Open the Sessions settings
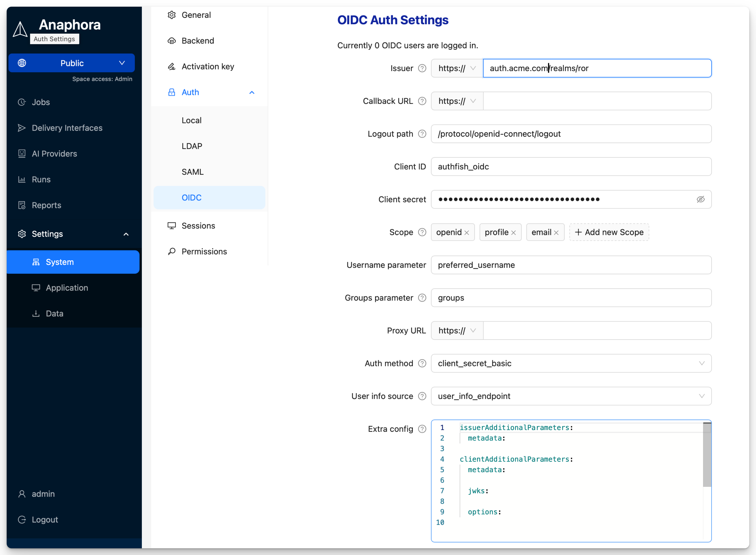The image size is (756, 555). point(198,225)
